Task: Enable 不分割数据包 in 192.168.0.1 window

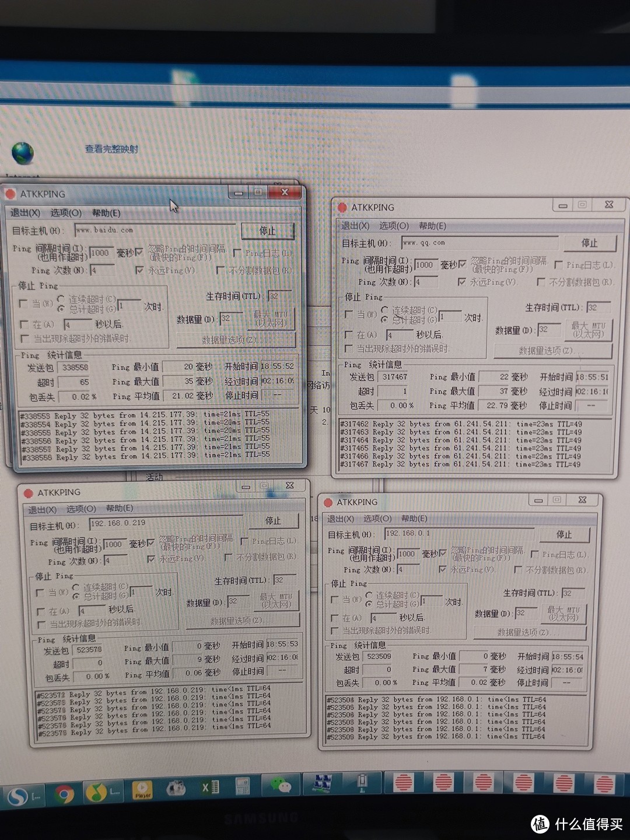Action: (x=517, y=569)
